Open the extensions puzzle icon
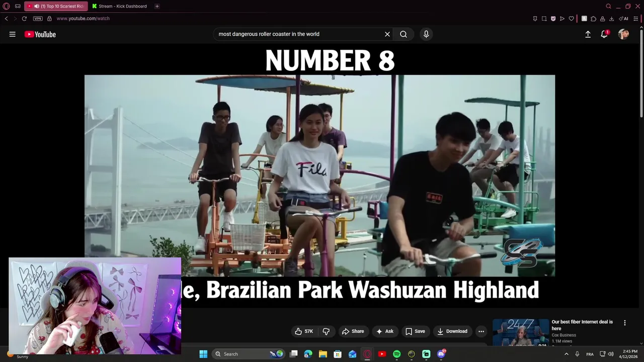 pyautogui.click(x=593, y=19)
